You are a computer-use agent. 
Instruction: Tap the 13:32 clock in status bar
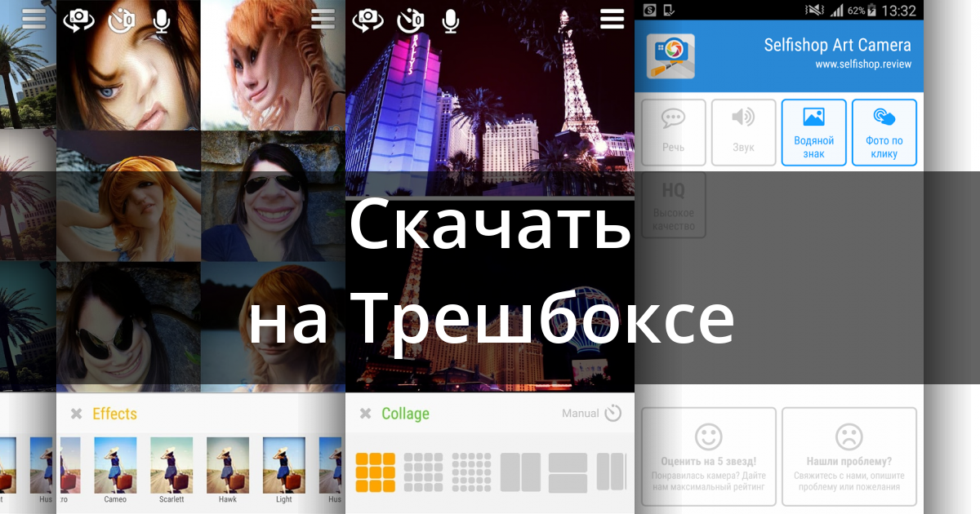(x=899, y=11)
